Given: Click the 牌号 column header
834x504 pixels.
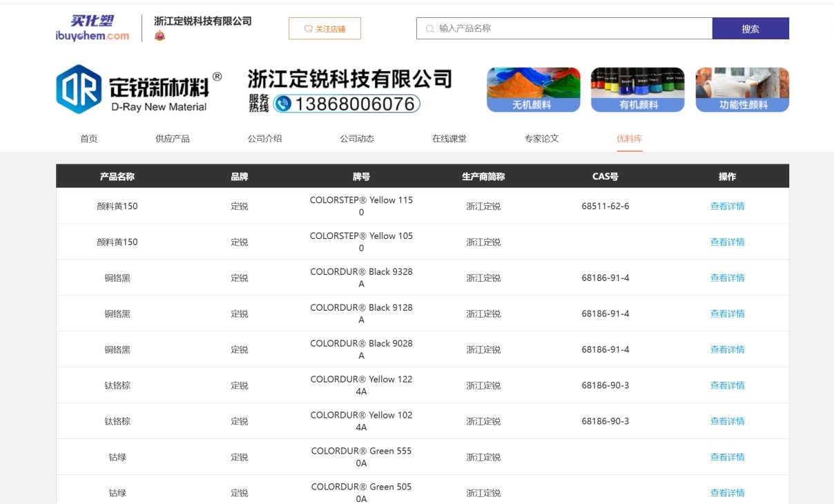Looking at the screenshot, I should click(361, 177).
